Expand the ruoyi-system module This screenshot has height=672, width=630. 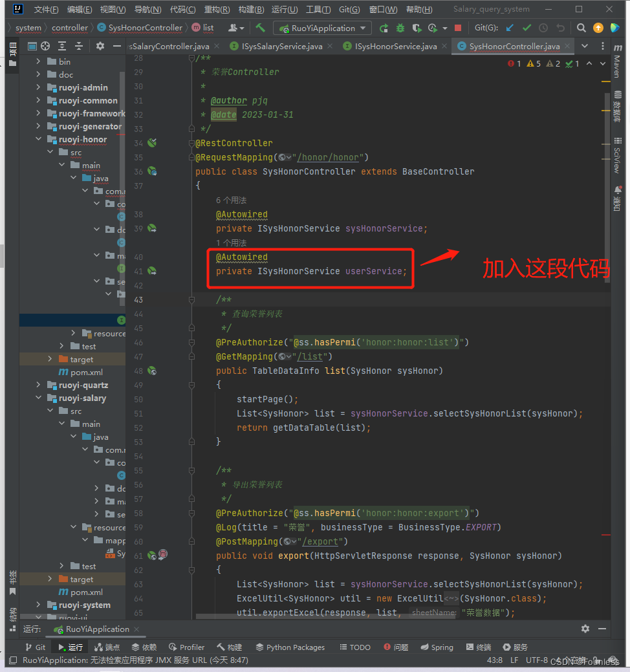[x=38, y=605]
